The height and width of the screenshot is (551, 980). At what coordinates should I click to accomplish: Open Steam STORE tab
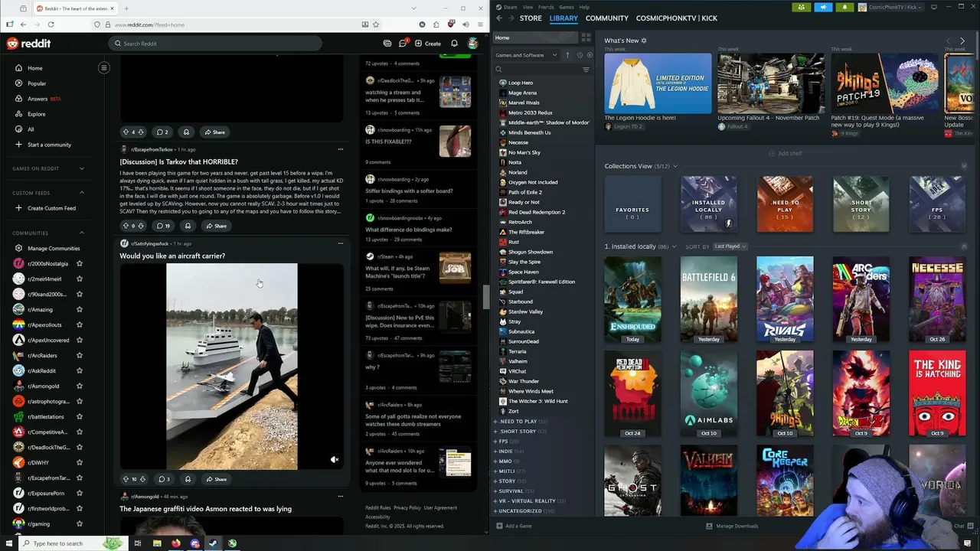[531, 18]
